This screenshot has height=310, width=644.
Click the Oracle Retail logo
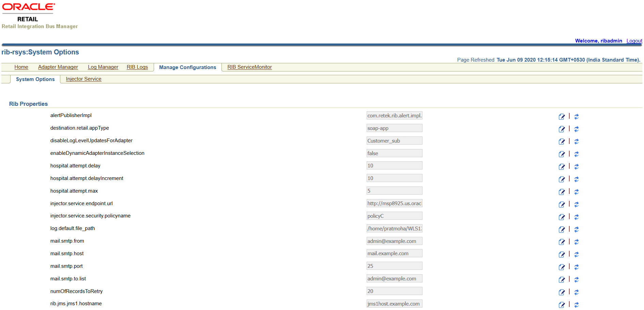29,13
